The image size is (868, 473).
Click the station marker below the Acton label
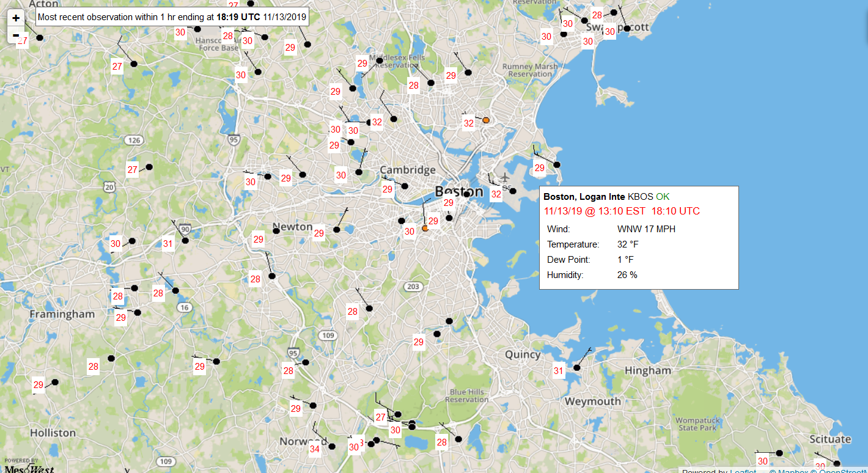(x=40, y=37)
